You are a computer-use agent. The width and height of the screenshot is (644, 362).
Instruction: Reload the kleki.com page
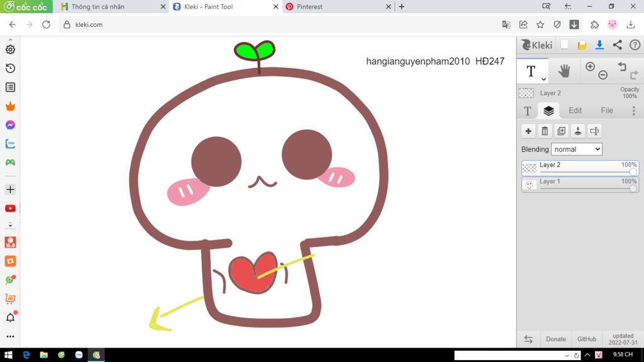tap(46, 25)
